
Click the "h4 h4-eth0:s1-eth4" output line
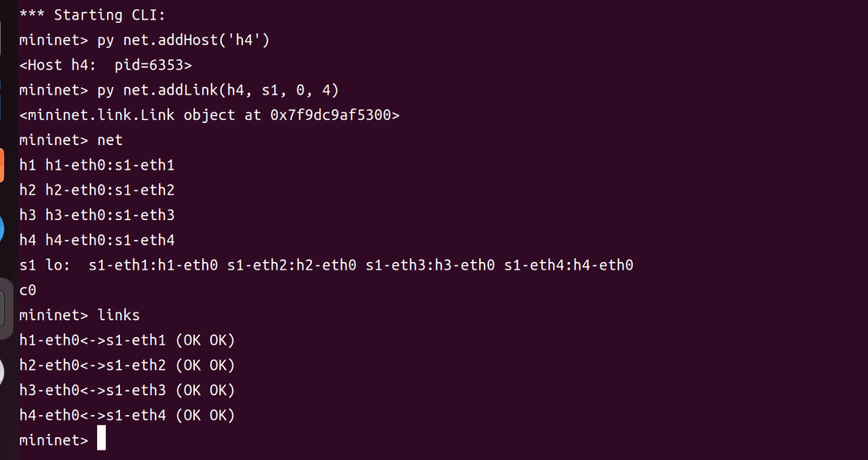97,240
